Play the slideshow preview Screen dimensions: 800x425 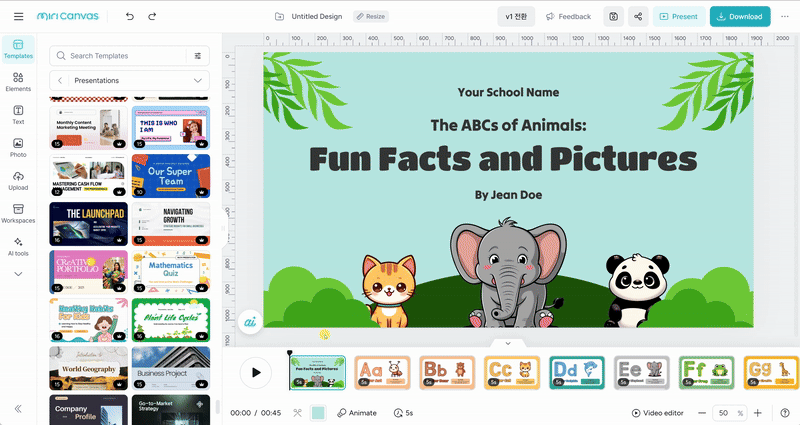click(256, 372)
